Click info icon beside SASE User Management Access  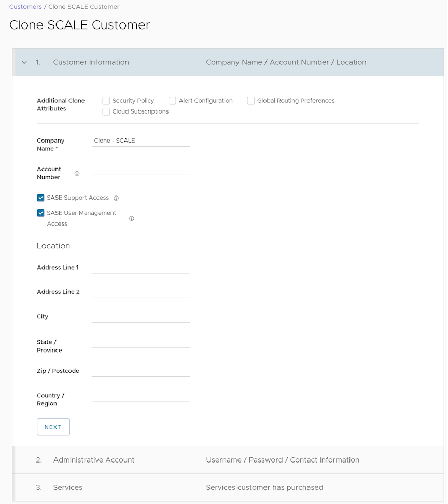[x=131, y=219]
